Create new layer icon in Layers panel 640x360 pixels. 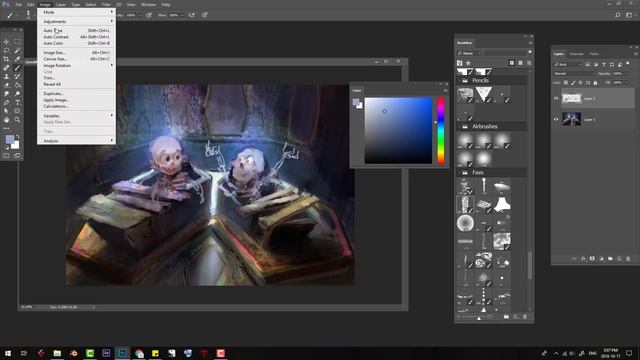coord(619,258)
